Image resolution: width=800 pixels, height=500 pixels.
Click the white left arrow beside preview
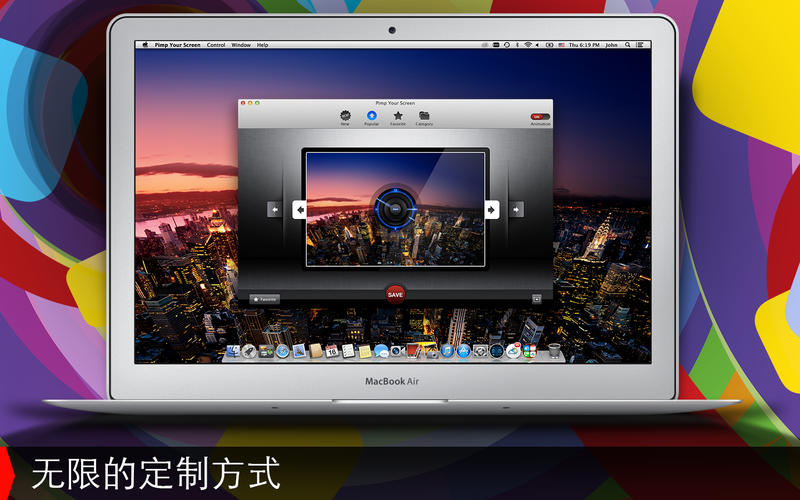click(299, 209)
